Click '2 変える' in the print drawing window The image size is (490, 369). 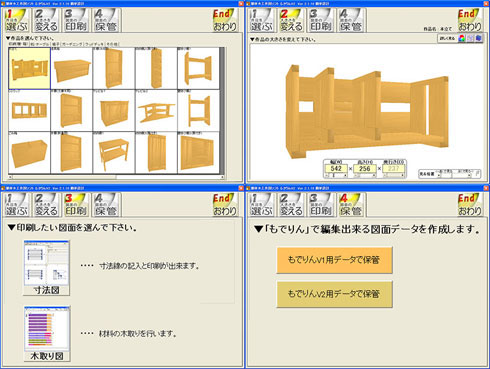click(x=46, y=205)
